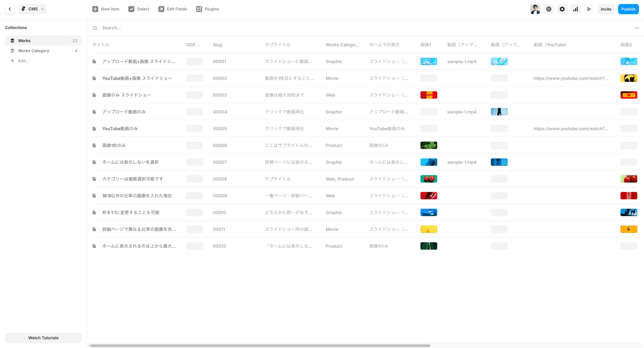The width and height of the screenshot is (644, 348).
Task: Click the page icon of row 00001
Action: click(94, 61)
